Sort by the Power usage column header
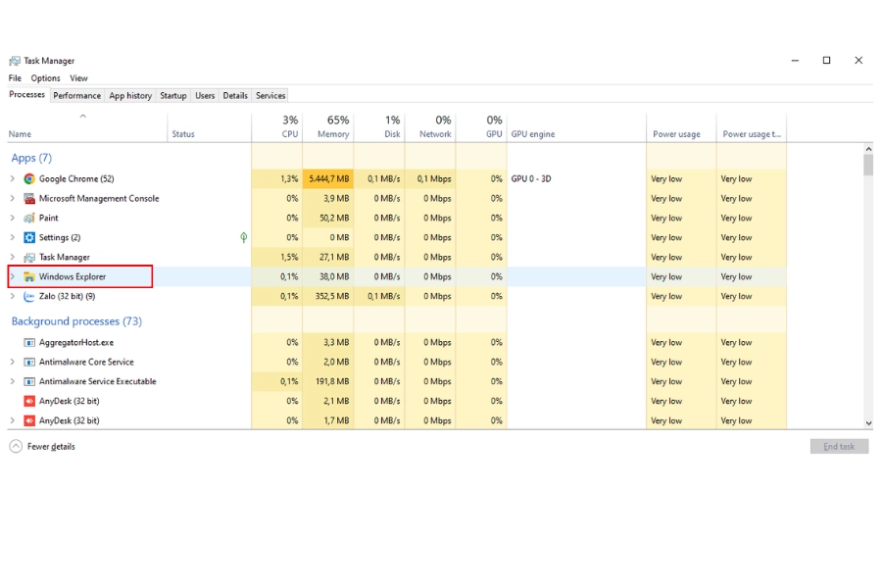 click(682, 127)
